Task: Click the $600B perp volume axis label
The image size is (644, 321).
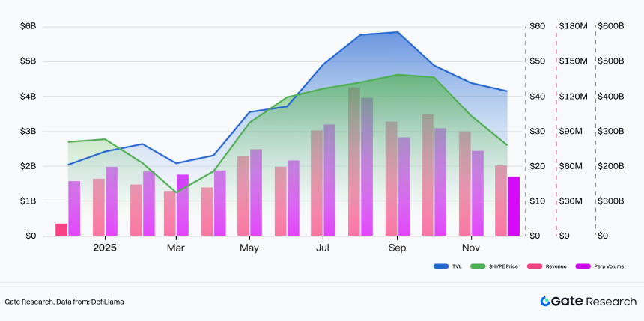Action: click(x=611, y=26)
